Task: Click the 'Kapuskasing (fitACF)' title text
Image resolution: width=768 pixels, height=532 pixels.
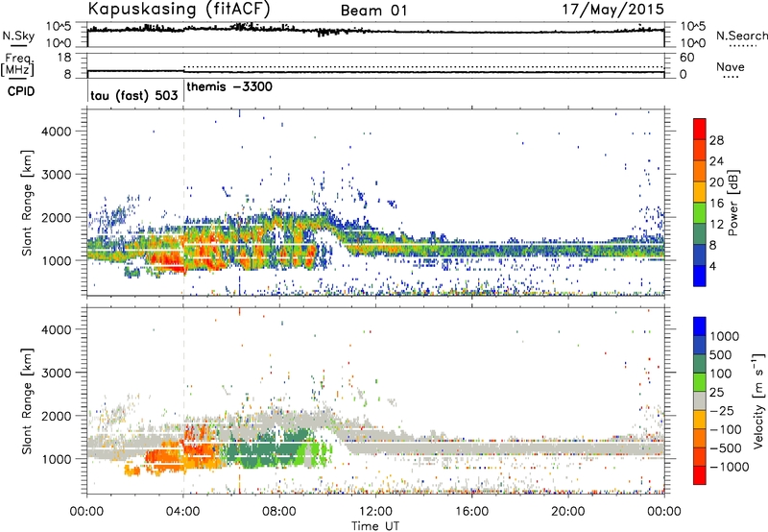Action: pos(179,10)
